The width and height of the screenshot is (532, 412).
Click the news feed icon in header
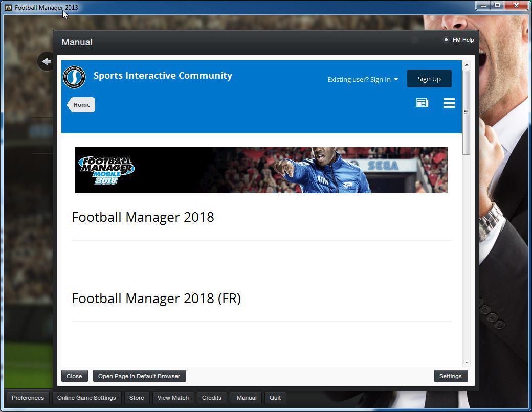point(422,103)
